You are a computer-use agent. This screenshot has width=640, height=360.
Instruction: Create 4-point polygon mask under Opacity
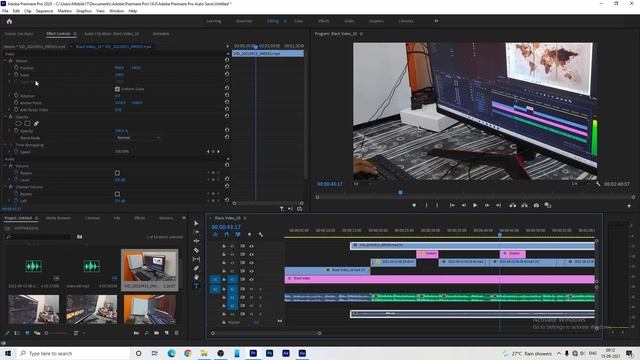[27, 123]
